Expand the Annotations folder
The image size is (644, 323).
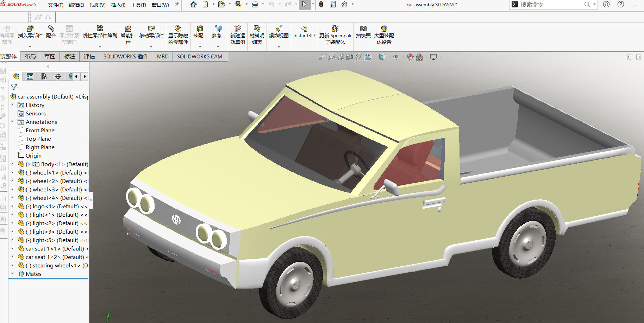click(x=12, y=122)
